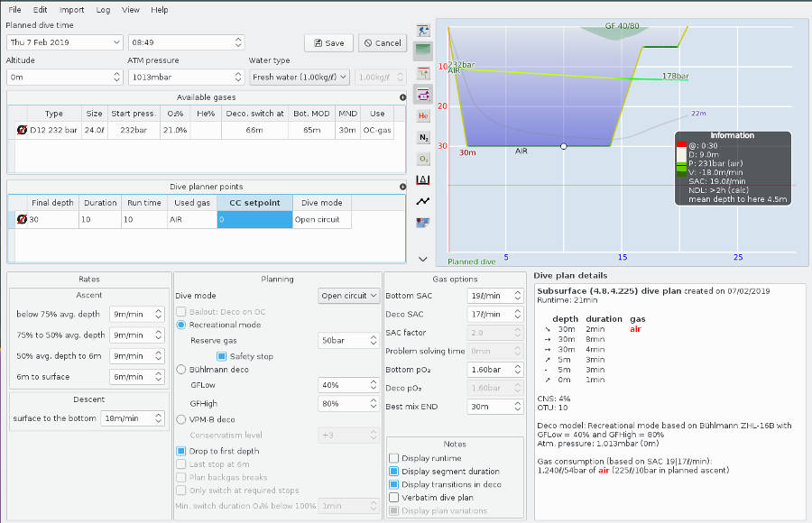
Task: Enable Display runtime in Notes
Action: click(393, 459)
